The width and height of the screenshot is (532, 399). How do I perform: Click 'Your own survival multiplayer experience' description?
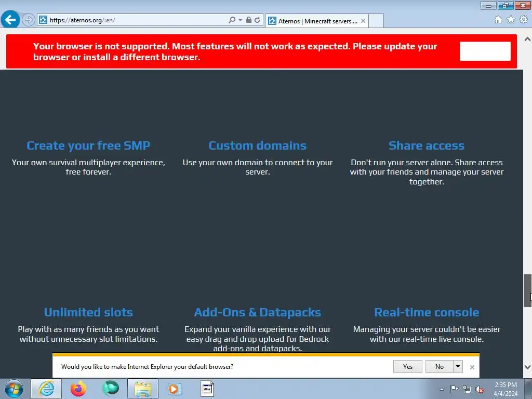88,167
